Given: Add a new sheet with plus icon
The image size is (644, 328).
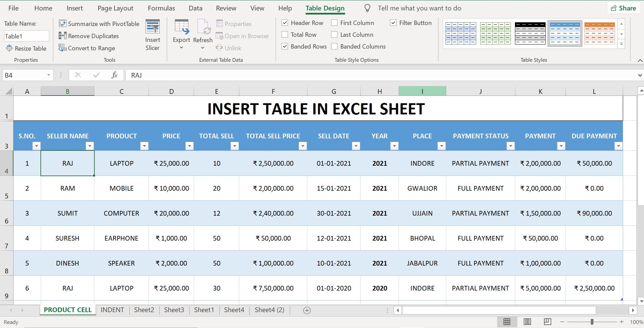Looking at the screenshot, I should [307, 310].
